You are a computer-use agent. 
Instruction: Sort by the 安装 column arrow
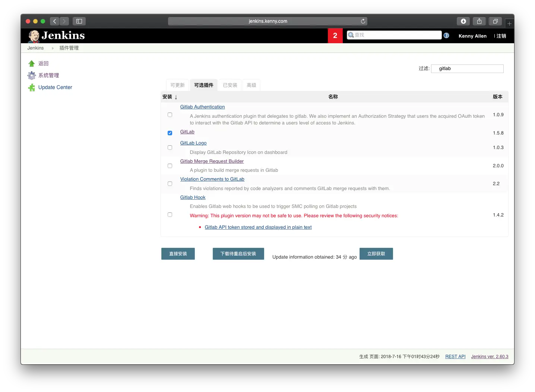coord(176,97)
